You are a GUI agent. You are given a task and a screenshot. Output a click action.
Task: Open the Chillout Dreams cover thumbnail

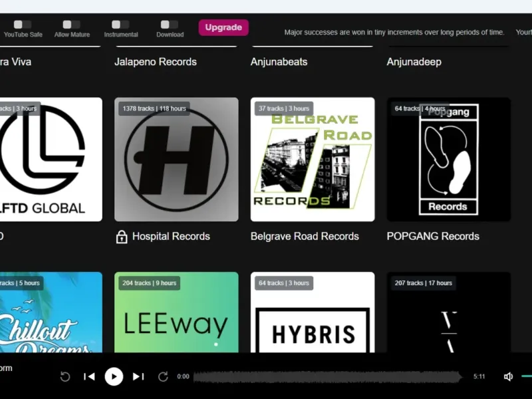[51, 312]
